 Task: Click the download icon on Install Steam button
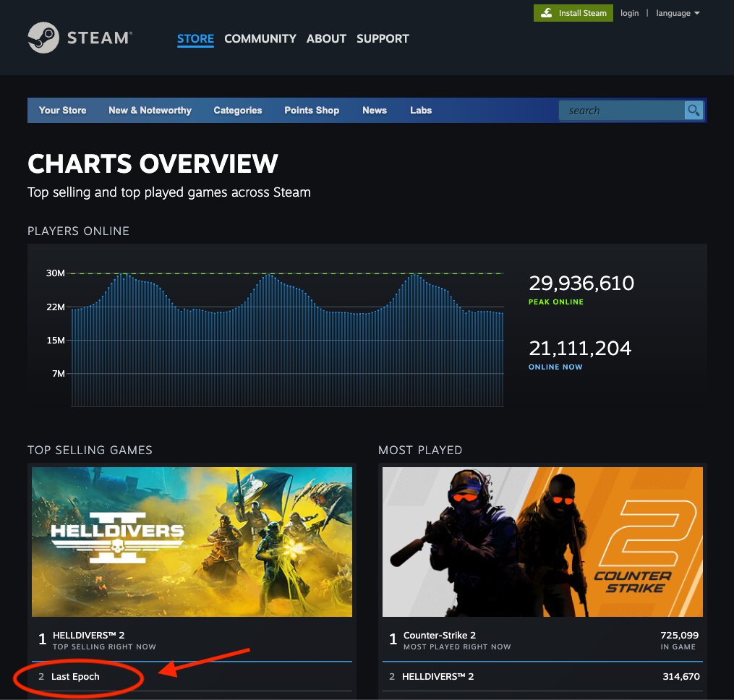(x=548, y=13)
